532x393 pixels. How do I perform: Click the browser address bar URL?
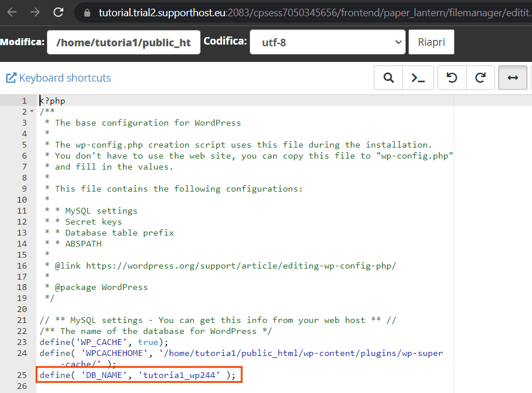(x=314, y=13)
